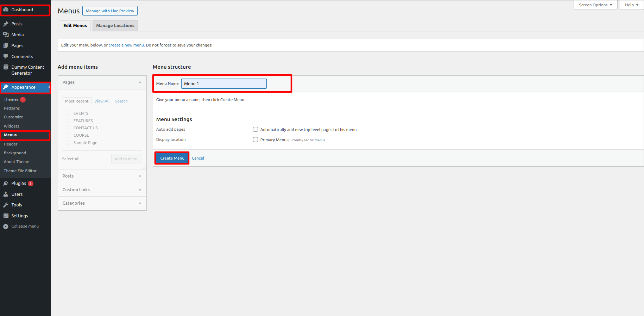Image resolution: width=644 pixels, height=316 pixels.
Task: Click the 'Display location' label
Action: click(x=171, y=140)
